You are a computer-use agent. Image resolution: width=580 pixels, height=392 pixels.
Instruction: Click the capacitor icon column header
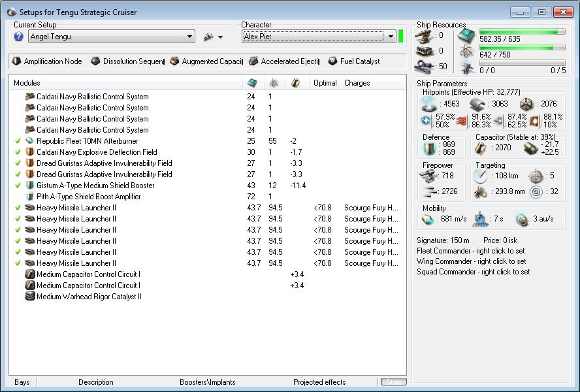pos(295,83)
